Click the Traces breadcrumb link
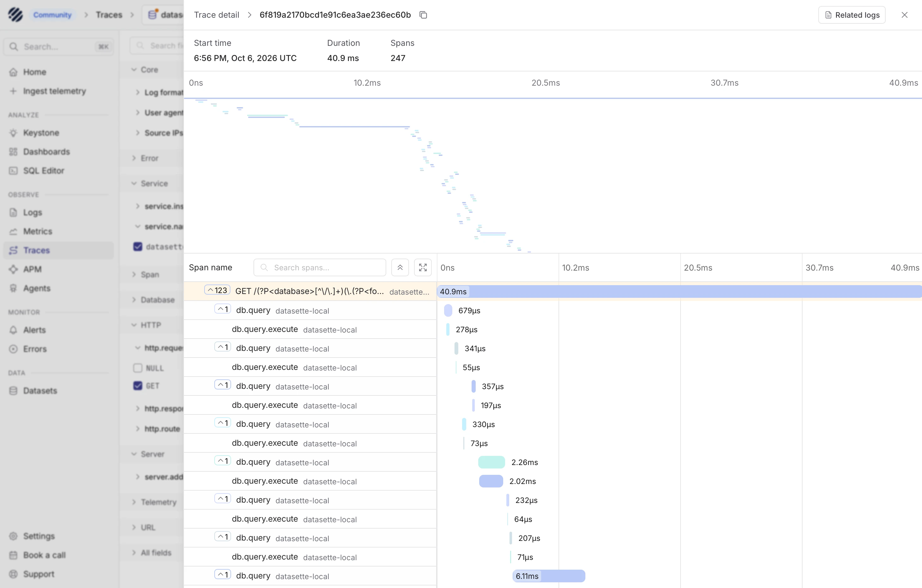 pos(109,15)
